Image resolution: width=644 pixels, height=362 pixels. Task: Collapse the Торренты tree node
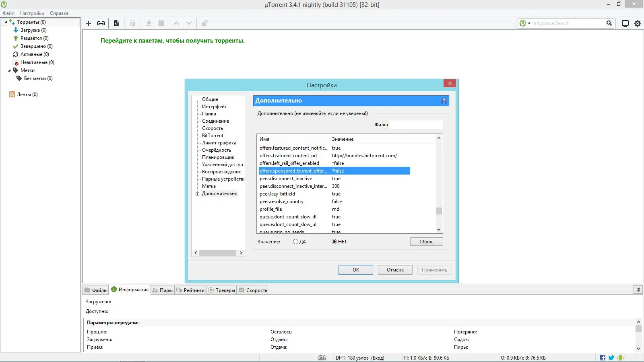5,22
